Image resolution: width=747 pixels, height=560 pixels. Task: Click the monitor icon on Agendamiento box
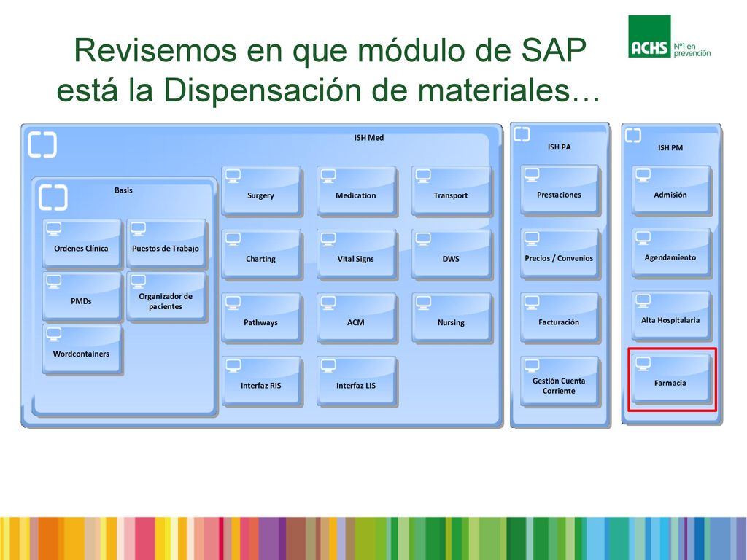(643, 238)
